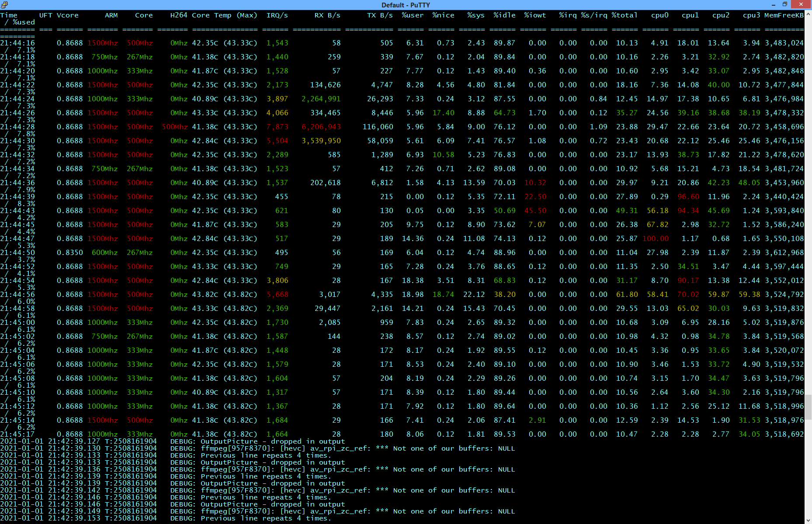Minimize the PuTTY window
Image resolution: width=812 pixels, height=524 pixels.
773,4
